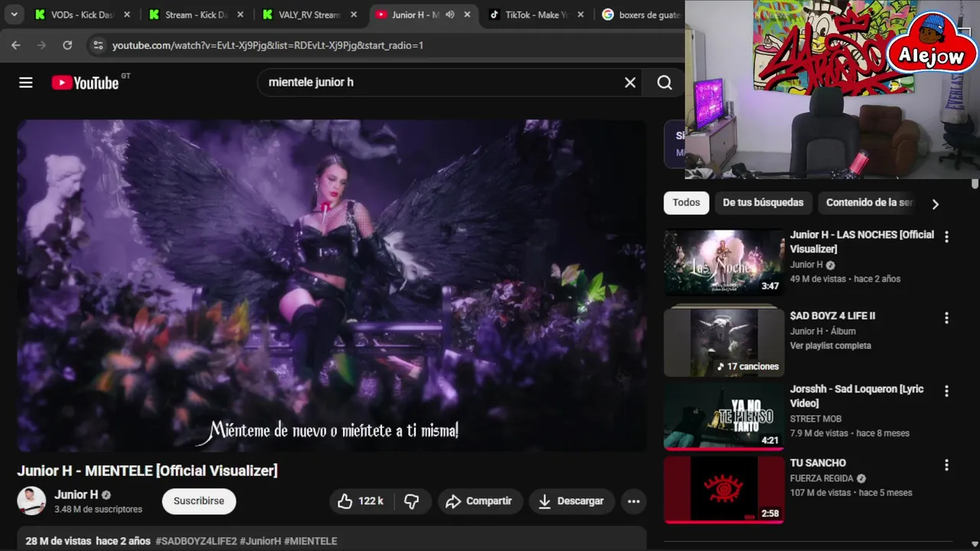Open Junior H - LAS NOCHES title link
This screenshot has width=980, height=551.
(862, 242)
